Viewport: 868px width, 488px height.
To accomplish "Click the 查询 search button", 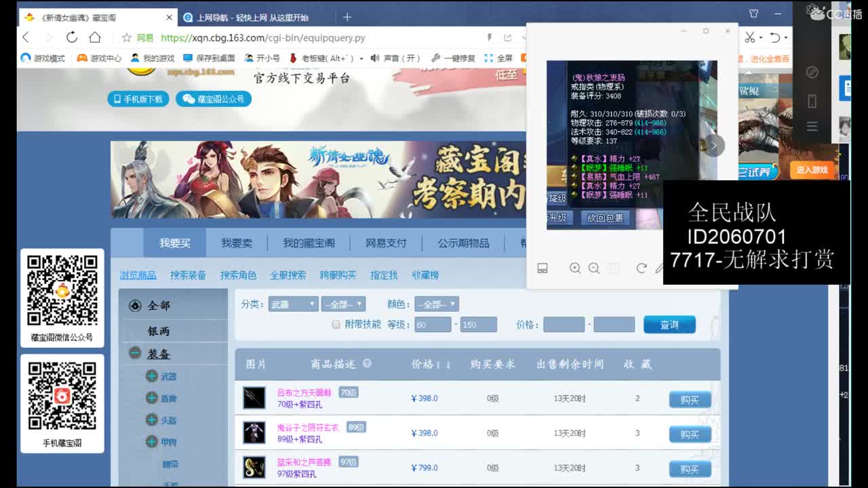I will [669, 325].
